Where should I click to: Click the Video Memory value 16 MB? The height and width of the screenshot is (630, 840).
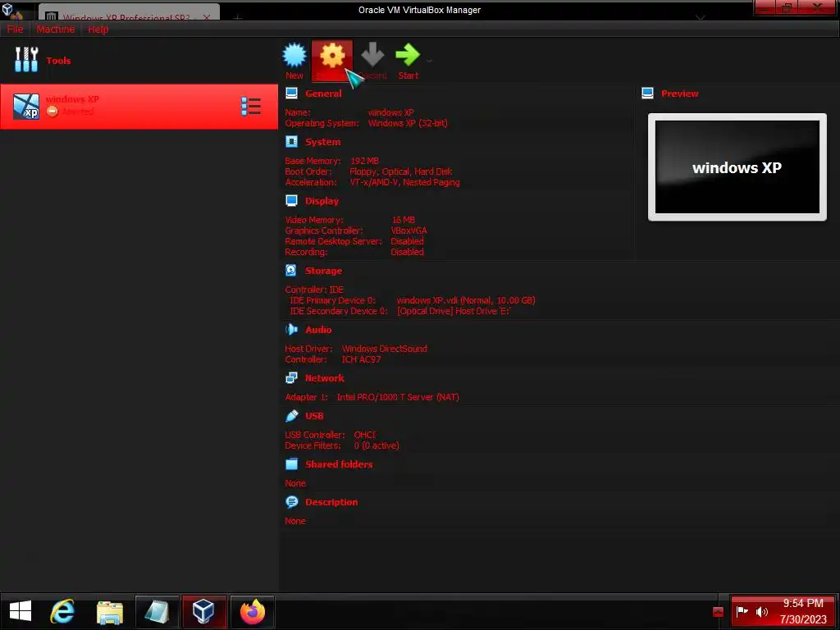pos(403,220)
